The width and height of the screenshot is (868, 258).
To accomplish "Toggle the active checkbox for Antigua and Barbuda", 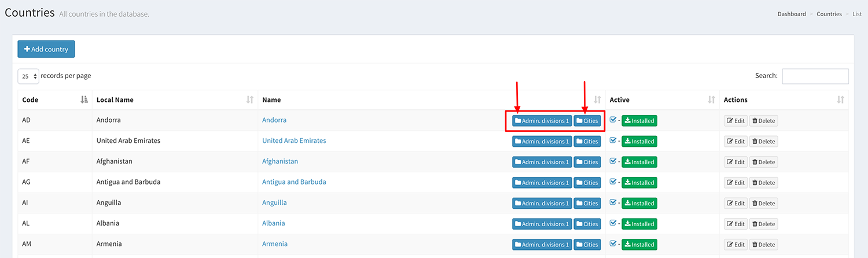I will 613,182.
